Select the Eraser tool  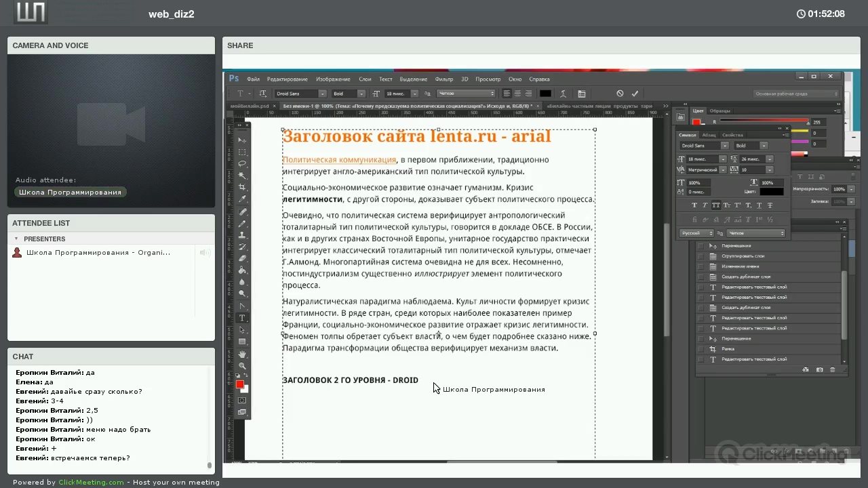pyautogui.click(x=242, y=258)
